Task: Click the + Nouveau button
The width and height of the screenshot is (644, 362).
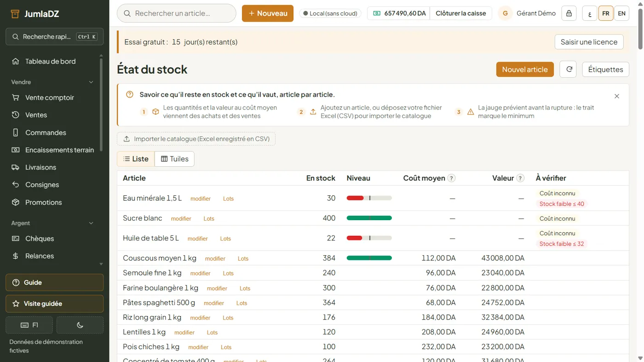Action: click(x=268, y=13)
